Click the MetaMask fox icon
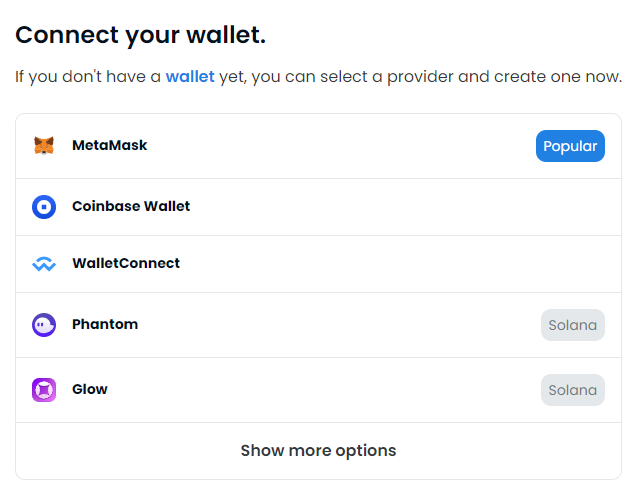Screen dimensions: 638x493 pos(44,146)
